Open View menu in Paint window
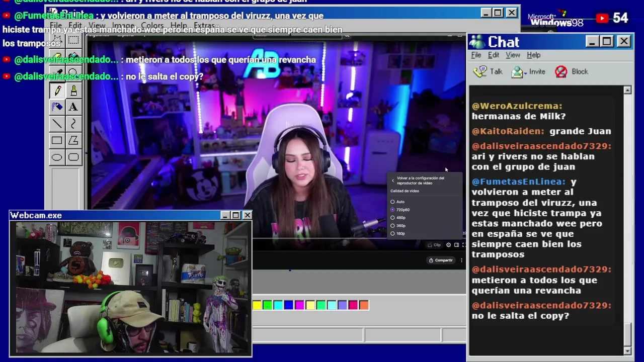The height and width of the screenshot is (362, 644). click(x=97, y=25)
